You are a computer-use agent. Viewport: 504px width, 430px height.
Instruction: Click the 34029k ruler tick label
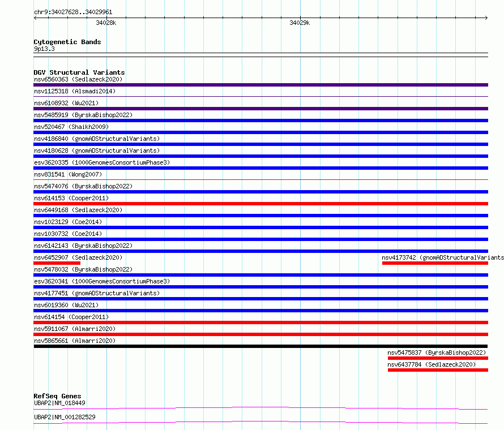tap(300, 23)
